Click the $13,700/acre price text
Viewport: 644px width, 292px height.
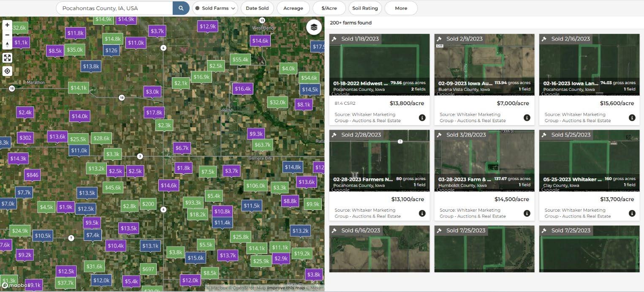[617, 199]
